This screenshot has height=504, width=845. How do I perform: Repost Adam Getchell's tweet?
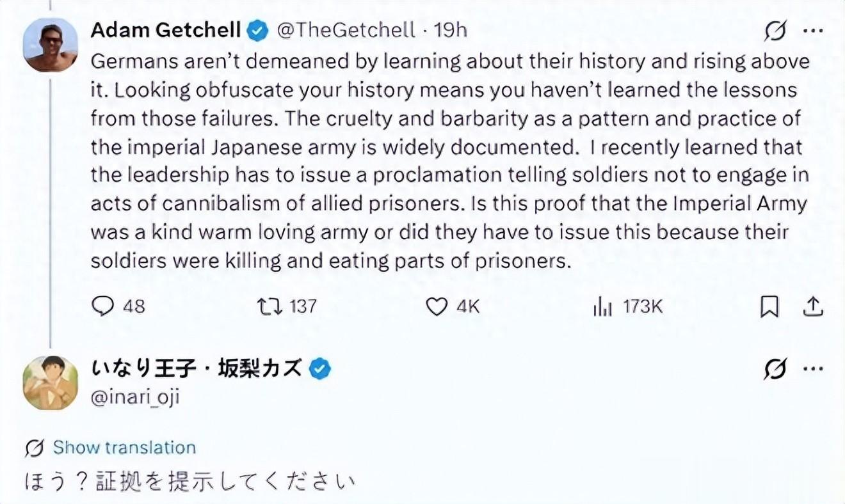(x=265, y=306)
